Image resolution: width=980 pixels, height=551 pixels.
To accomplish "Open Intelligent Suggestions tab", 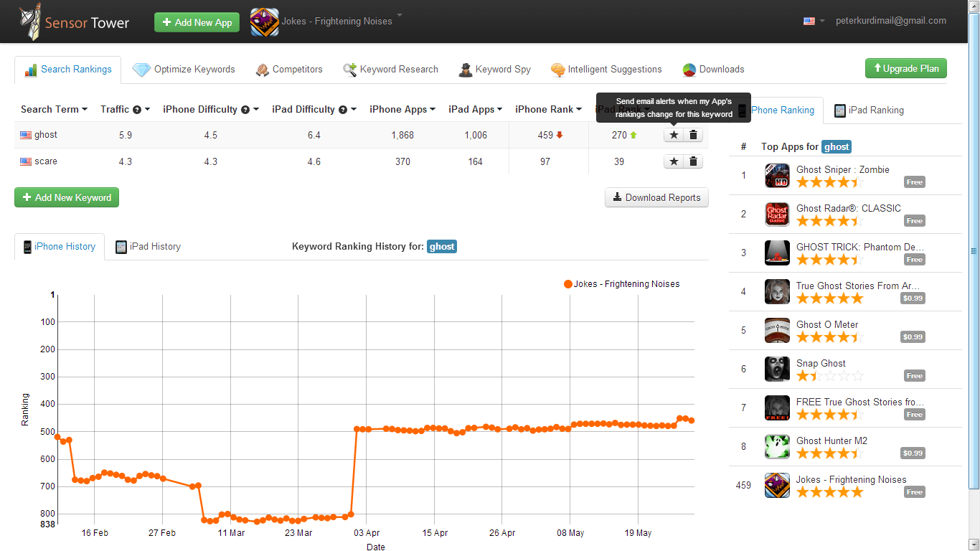I will coord(606,70).
